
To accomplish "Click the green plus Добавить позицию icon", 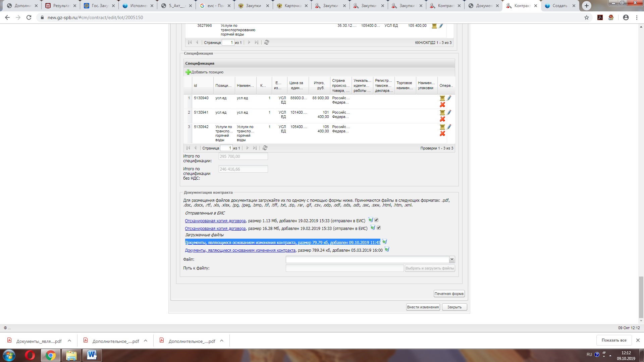I will [188, 72].
